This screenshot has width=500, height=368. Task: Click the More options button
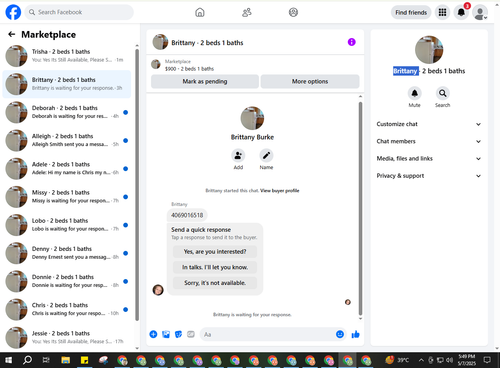[310, 81]
